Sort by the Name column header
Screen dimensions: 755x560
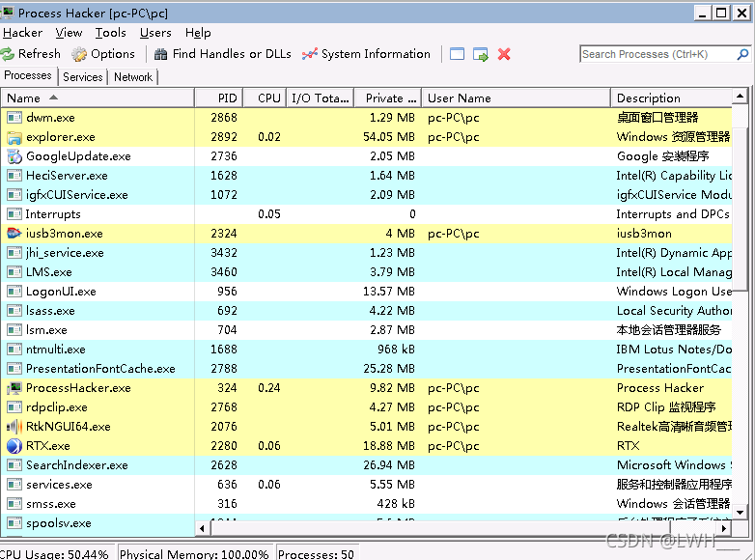click(x=98, y=98)
